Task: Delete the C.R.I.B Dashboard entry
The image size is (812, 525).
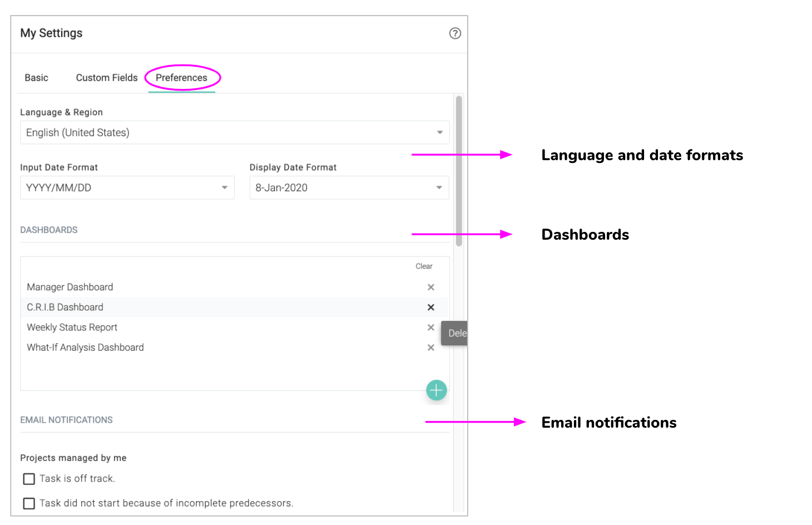Action: pyautogui.click(x=430, y=307)
